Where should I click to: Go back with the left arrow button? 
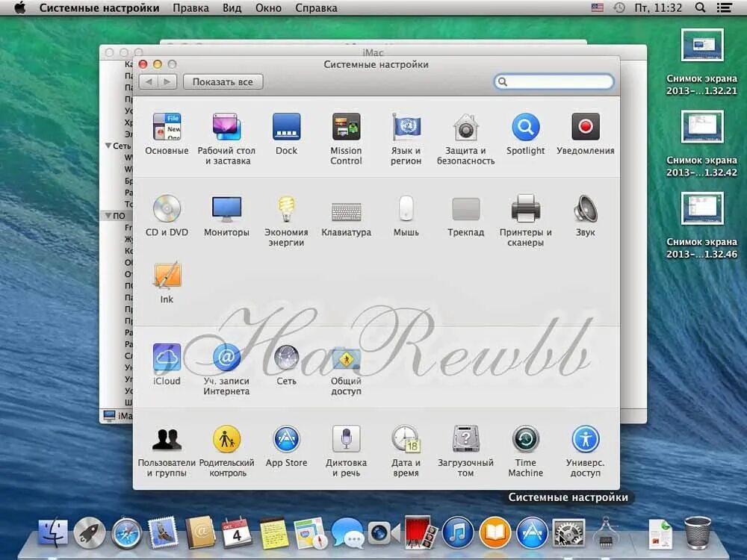coord(148,82)
